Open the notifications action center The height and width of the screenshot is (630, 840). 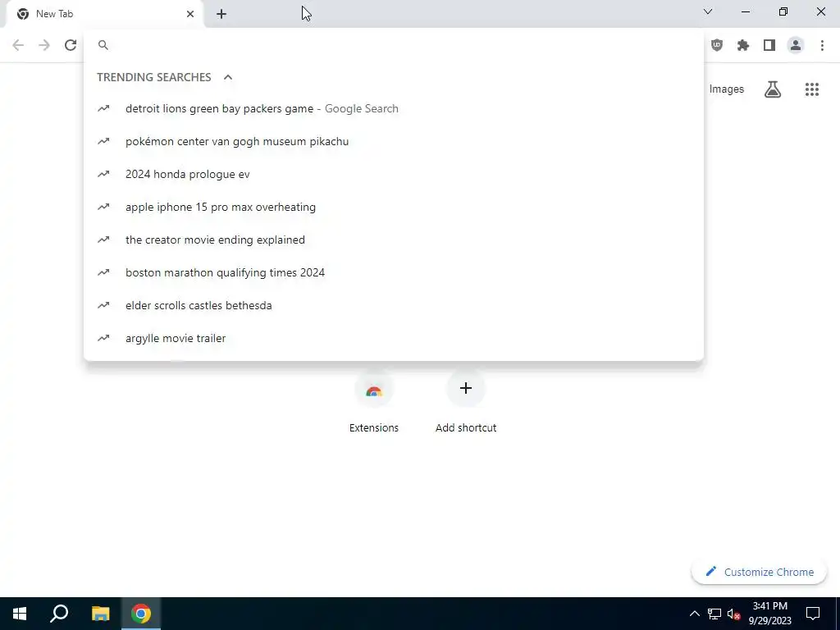pos(813,614)
